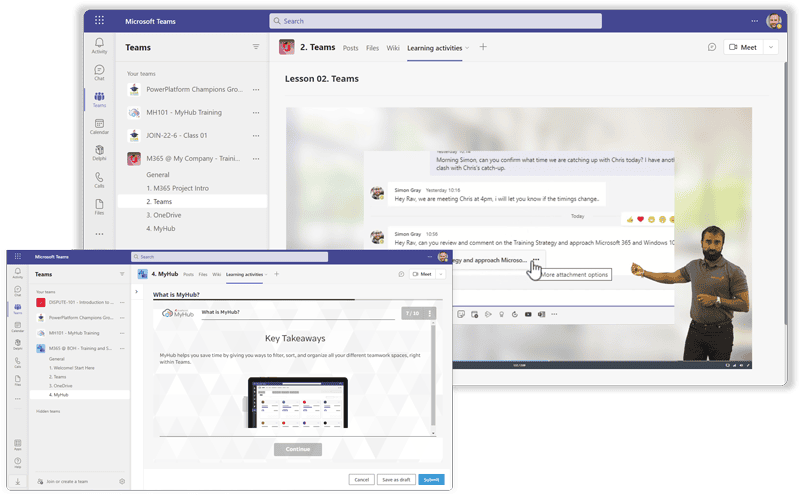
Task: Add a tab with plus icon in 4. MyHub channel
Action: point(277,274)
